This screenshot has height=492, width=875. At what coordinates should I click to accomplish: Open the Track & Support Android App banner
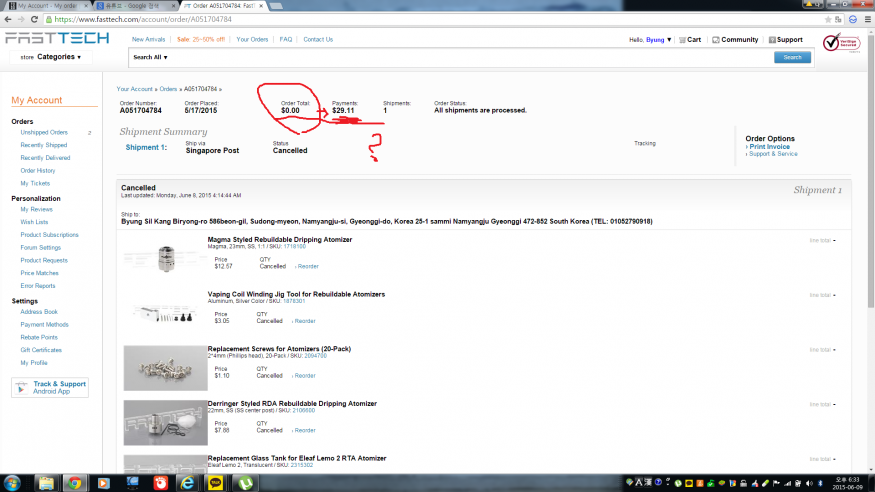click(x=50, y=387)
